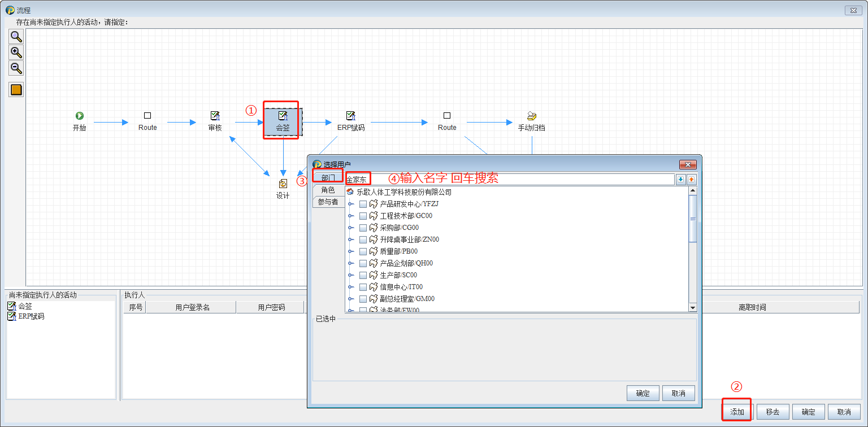
Task: Select the 会签 activity node
Action: (x=281, y=120)
